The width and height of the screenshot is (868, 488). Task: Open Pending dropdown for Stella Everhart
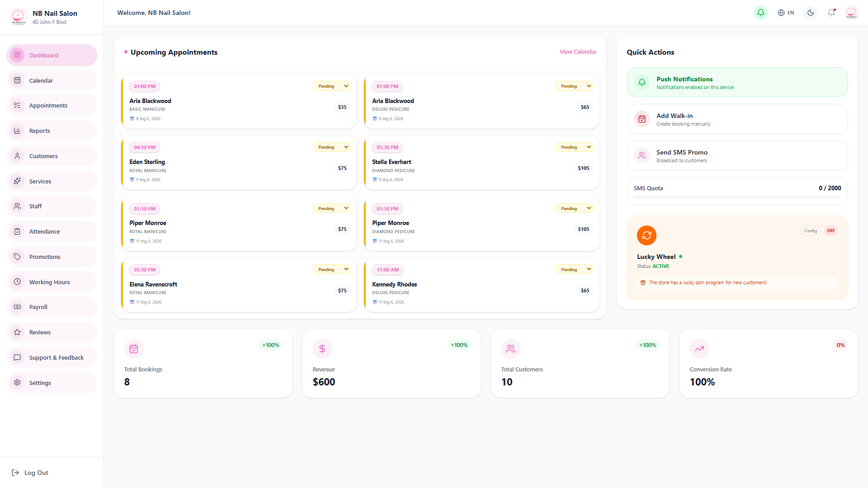(x=574, y=147)
